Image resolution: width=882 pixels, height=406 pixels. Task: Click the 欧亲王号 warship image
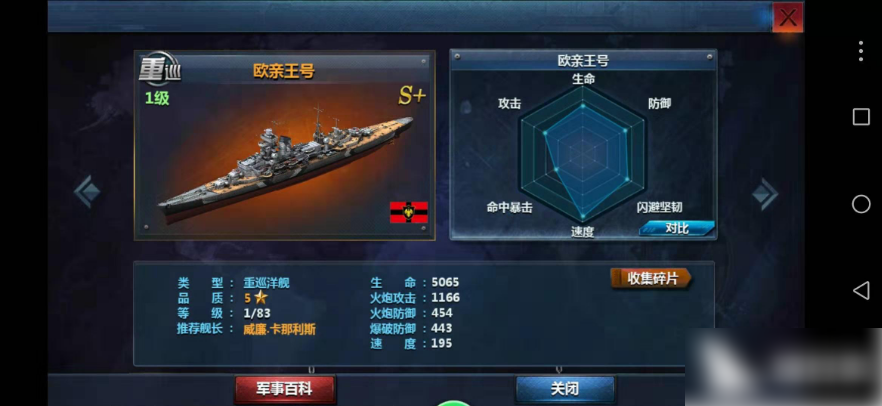[x=286, y=160]
